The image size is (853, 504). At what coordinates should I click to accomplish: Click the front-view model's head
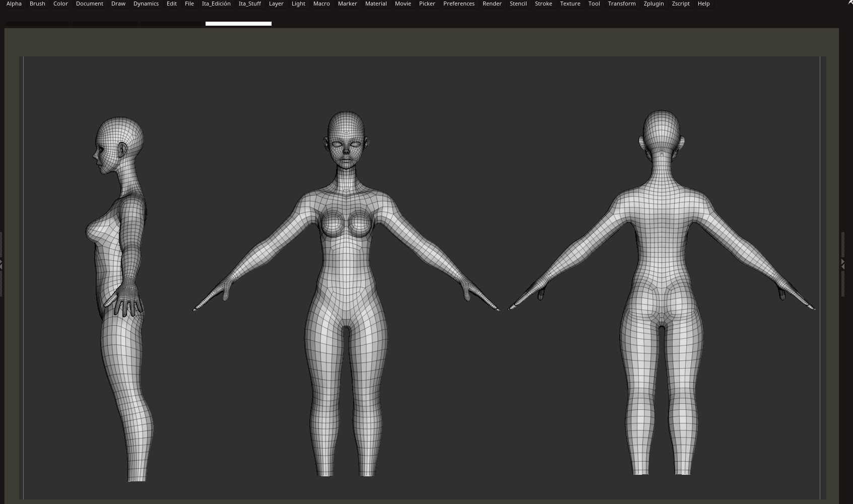tap(346, 140)
